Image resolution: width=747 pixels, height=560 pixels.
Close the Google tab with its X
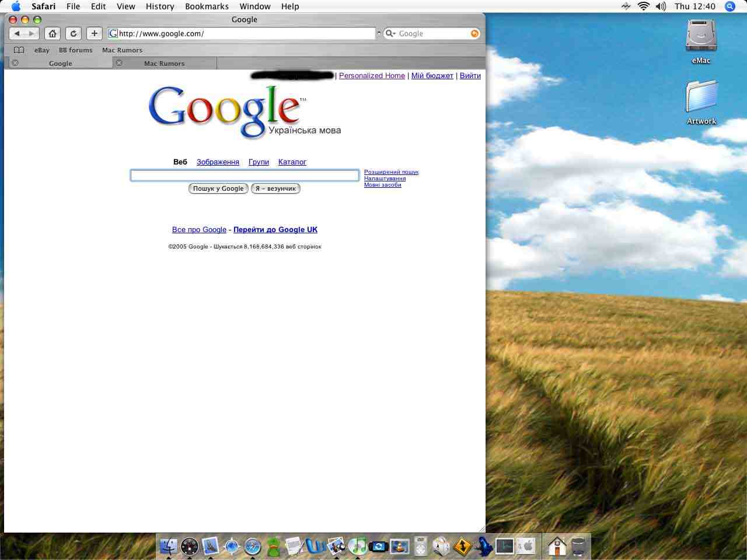point(15,63)
